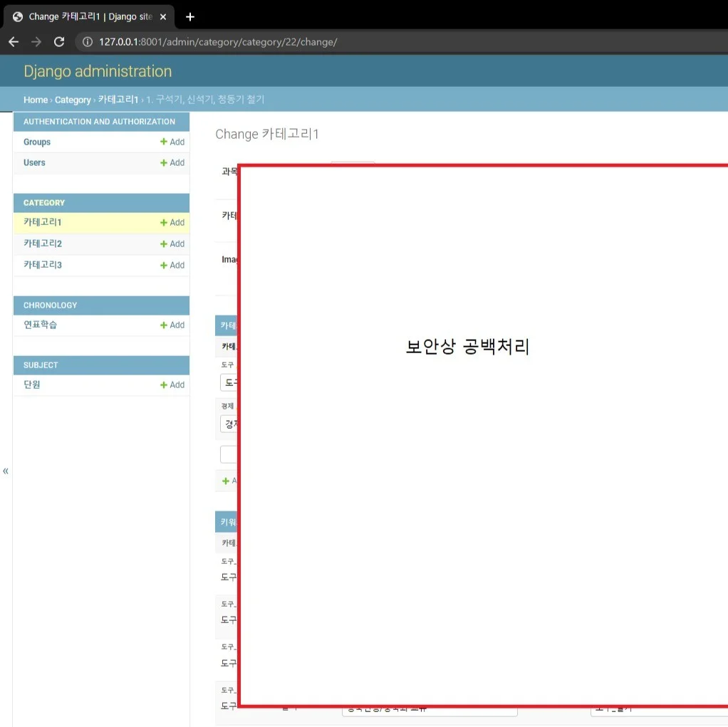Open the CHRONOLOGY section header

coord(50,305)
